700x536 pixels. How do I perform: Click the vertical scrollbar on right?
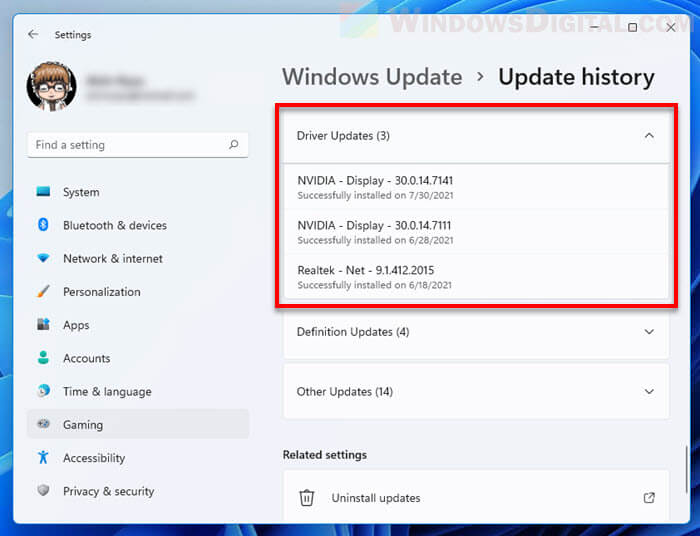687,469
